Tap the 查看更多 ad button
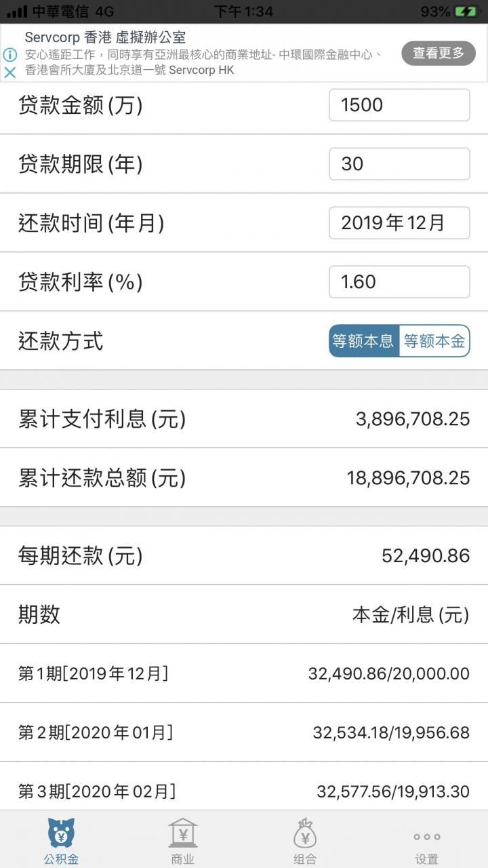This screenshot has height=868, width=488. [439, 53]
